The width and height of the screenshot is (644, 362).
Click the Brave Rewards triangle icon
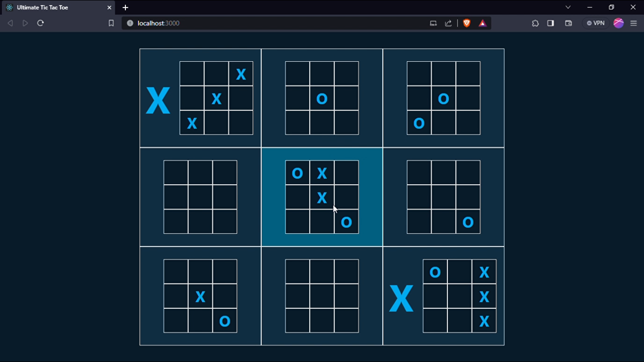[483, 23]
